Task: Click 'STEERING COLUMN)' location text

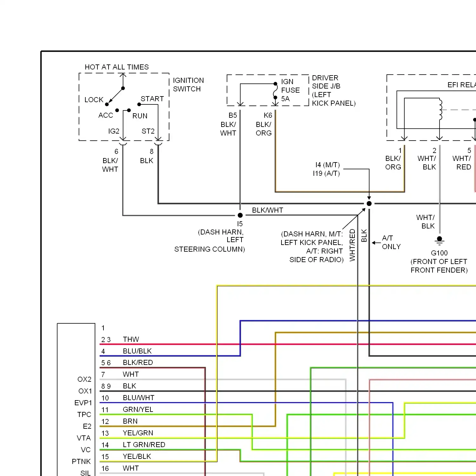Action: point(209,249)
